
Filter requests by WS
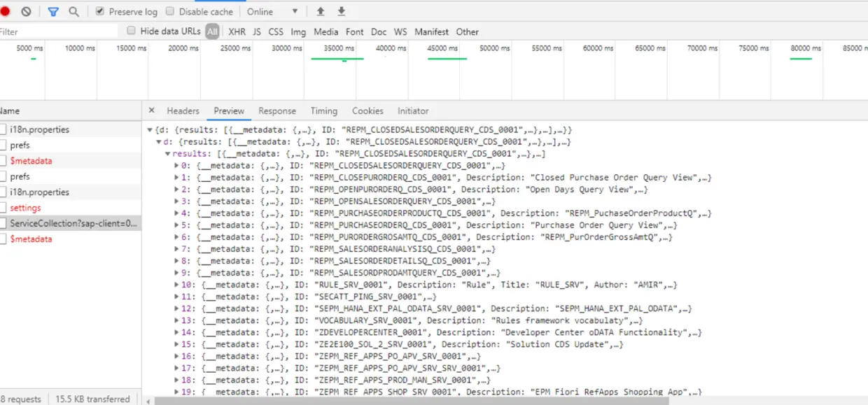(x=400, y=31)
